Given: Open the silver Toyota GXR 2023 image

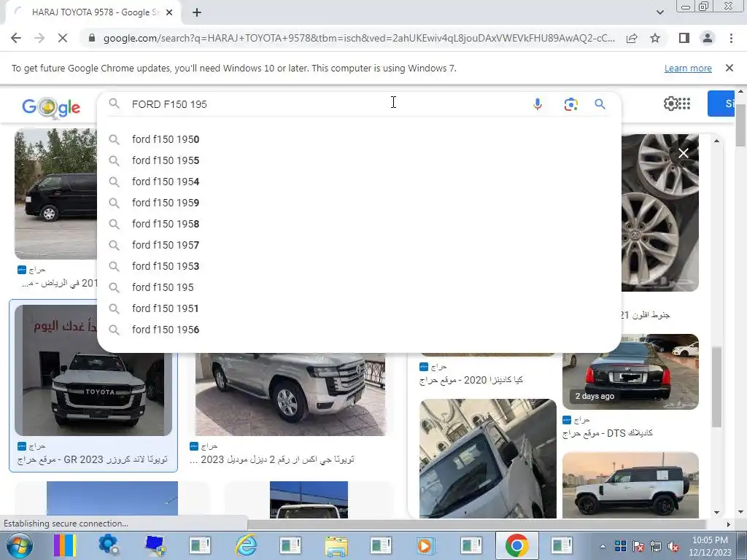Looking at the screenshot, I should pos(290,394).
